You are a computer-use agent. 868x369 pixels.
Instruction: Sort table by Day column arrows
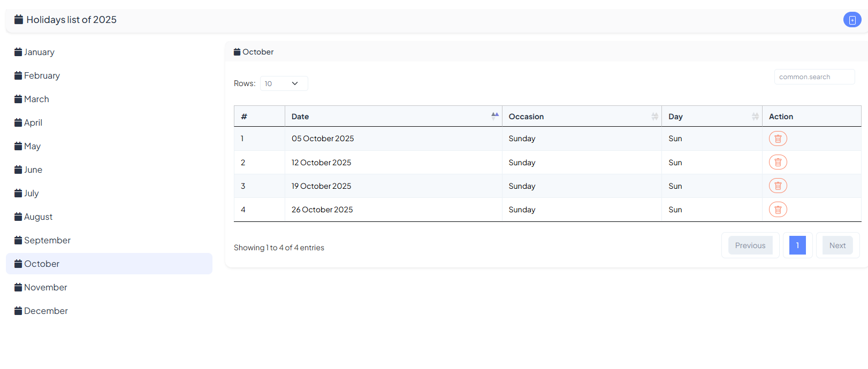755,117
